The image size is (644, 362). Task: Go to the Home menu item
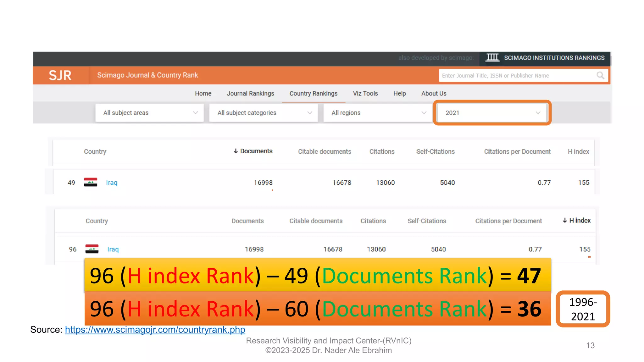203,93
